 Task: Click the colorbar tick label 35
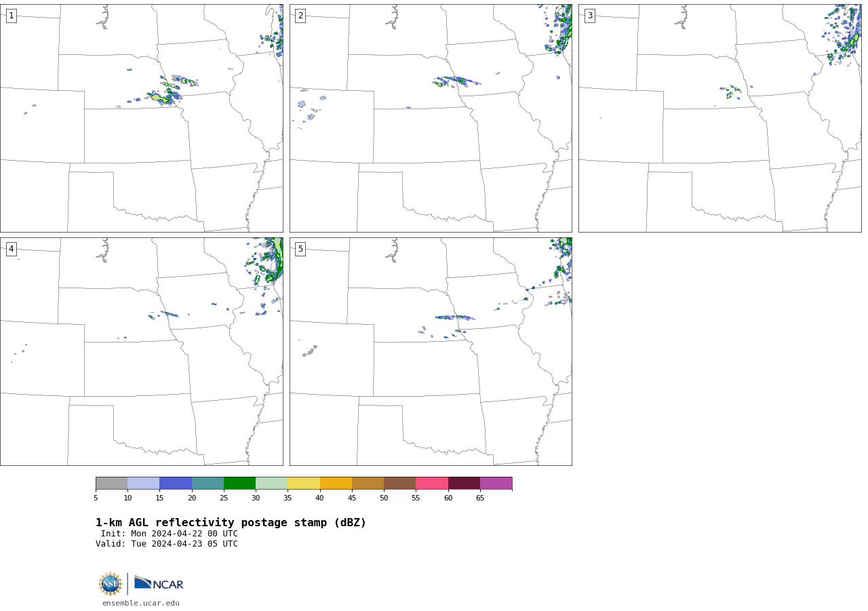(x=288, y=498)
